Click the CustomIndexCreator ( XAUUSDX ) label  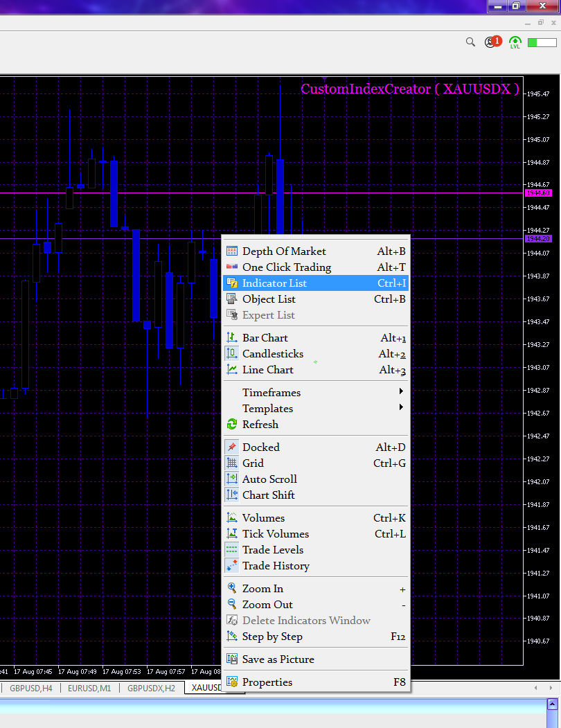point(409,89)
